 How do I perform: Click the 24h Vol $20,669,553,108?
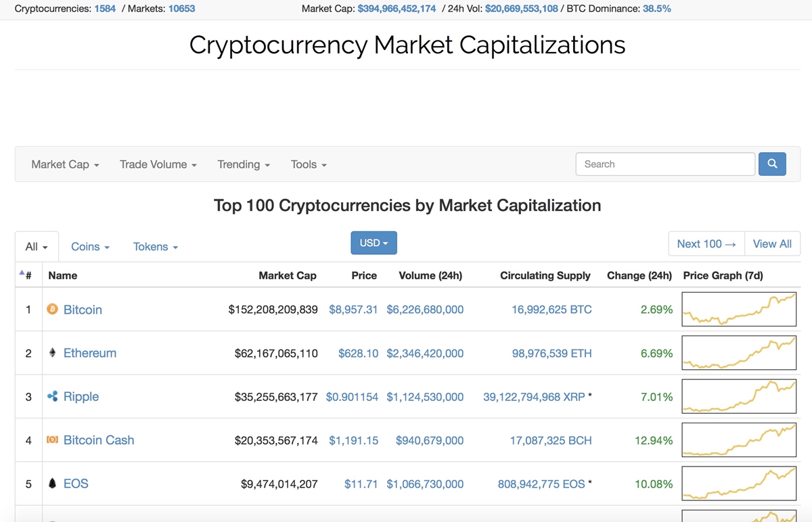coord(522,9)
